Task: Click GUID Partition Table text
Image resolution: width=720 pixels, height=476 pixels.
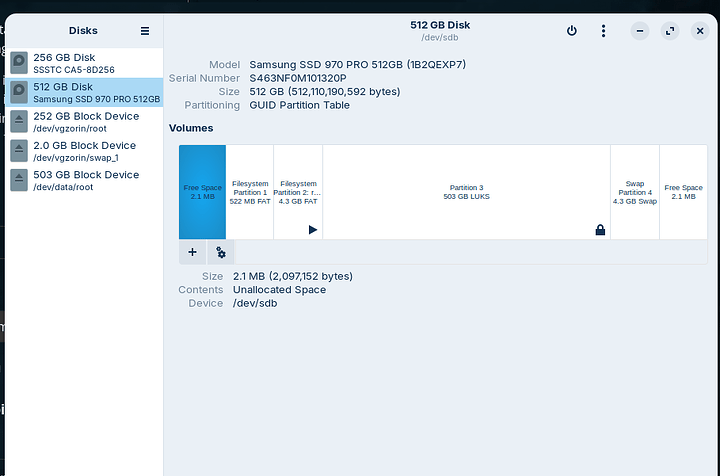Action: click(x=299, y=105)
